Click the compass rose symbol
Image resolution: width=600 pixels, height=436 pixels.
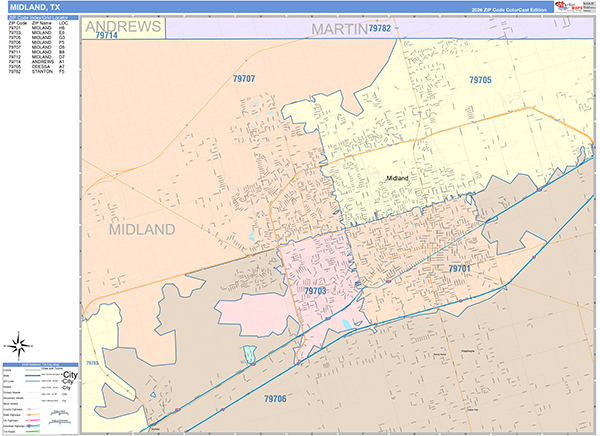click(19, 346)
